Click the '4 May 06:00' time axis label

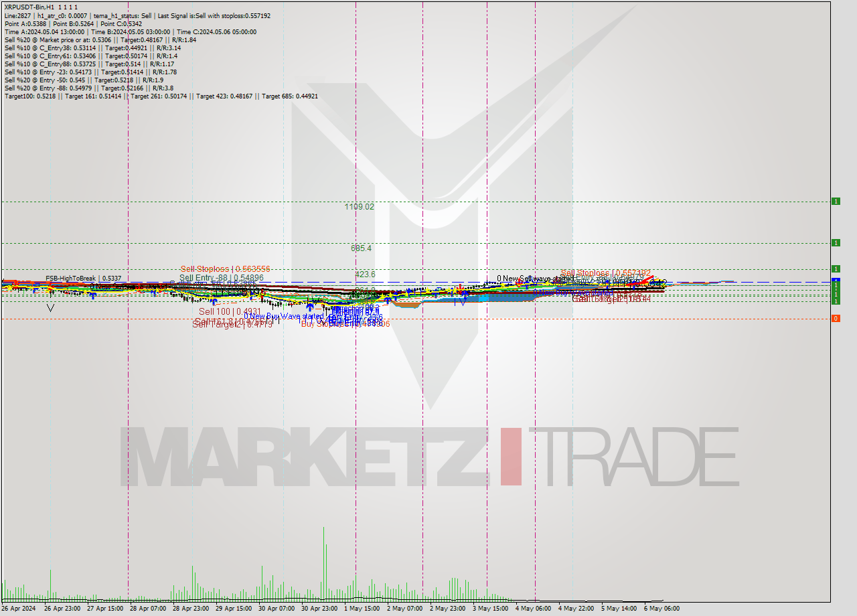point(533,609)
